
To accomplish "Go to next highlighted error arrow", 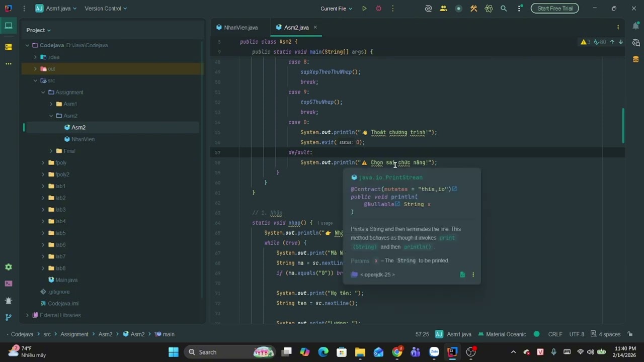I will pos(621,42).
